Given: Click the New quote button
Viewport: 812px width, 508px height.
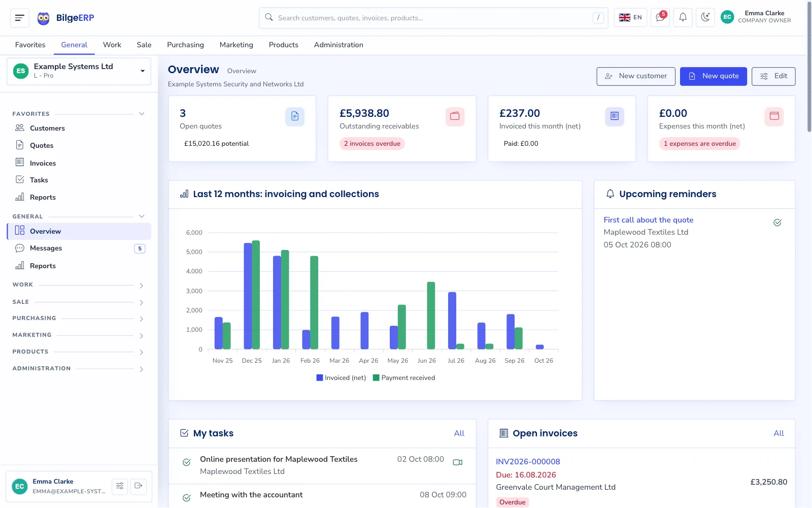Looking at the screenshot, I should coord(713,76).
